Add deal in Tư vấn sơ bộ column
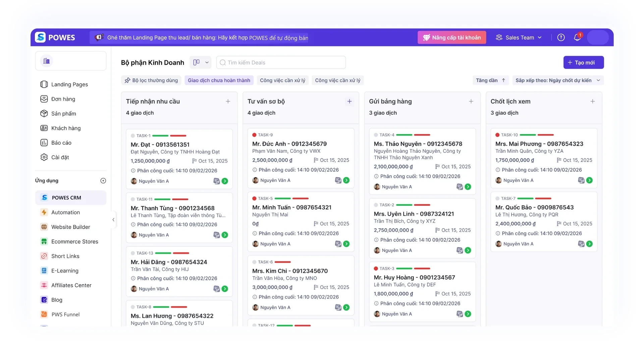644x355 pixels. click(350, 101)
